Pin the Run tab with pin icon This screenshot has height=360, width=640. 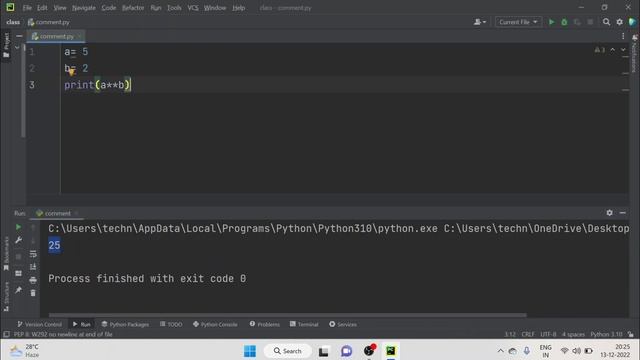(x=18, y=290)
